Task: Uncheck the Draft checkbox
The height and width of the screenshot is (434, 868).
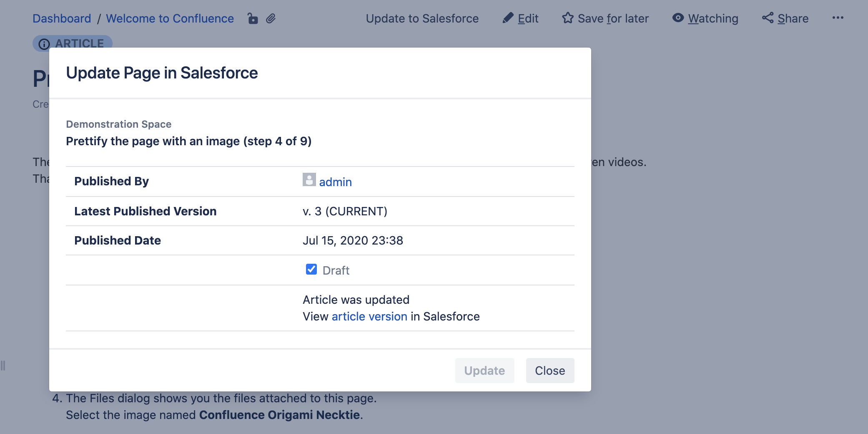Action: point(311,270)
